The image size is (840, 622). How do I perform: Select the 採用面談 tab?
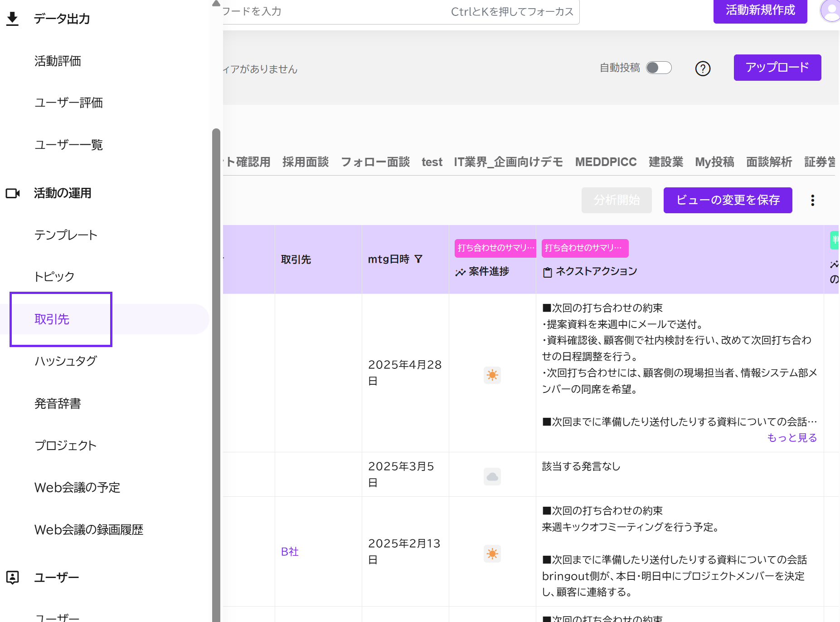[305, 162]
